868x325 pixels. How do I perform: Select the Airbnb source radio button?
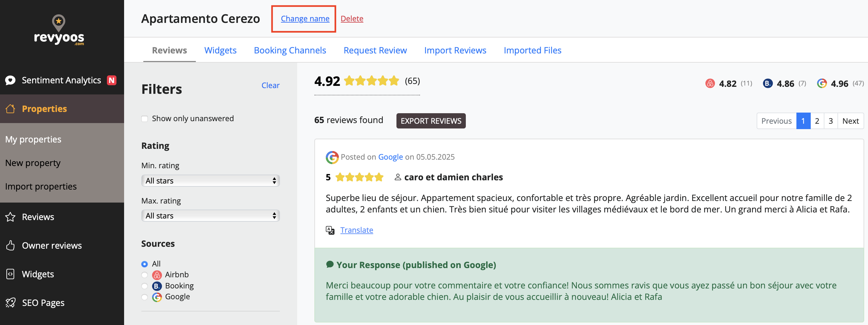tap(144, 275)
